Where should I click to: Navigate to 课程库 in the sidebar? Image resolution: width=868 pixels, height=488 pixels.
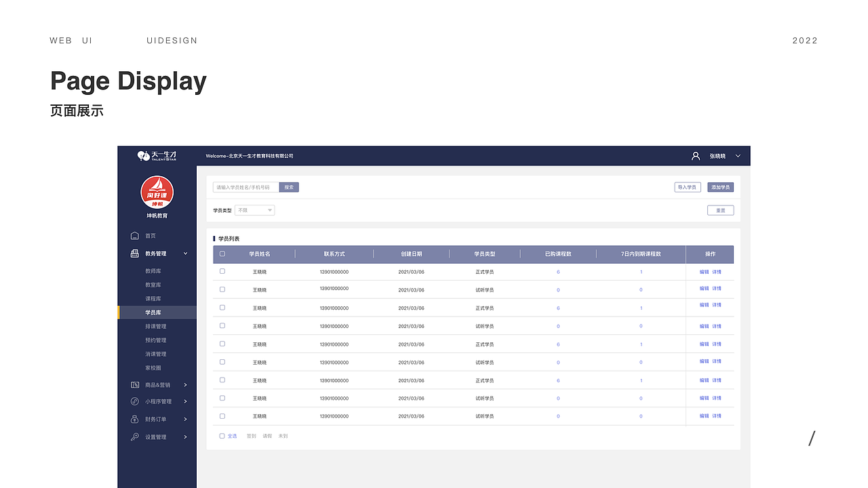click(x=153, y=299)
